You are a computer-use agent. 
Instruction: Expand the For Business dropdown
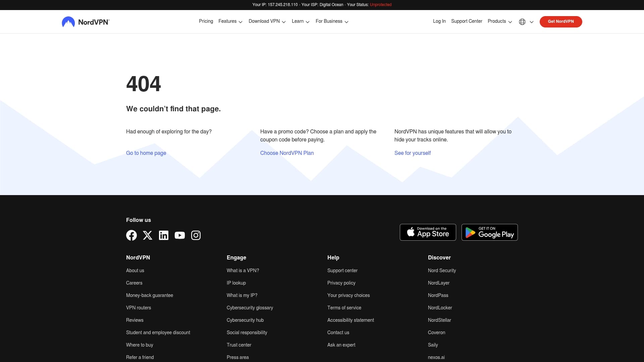[x=332, y=21]
